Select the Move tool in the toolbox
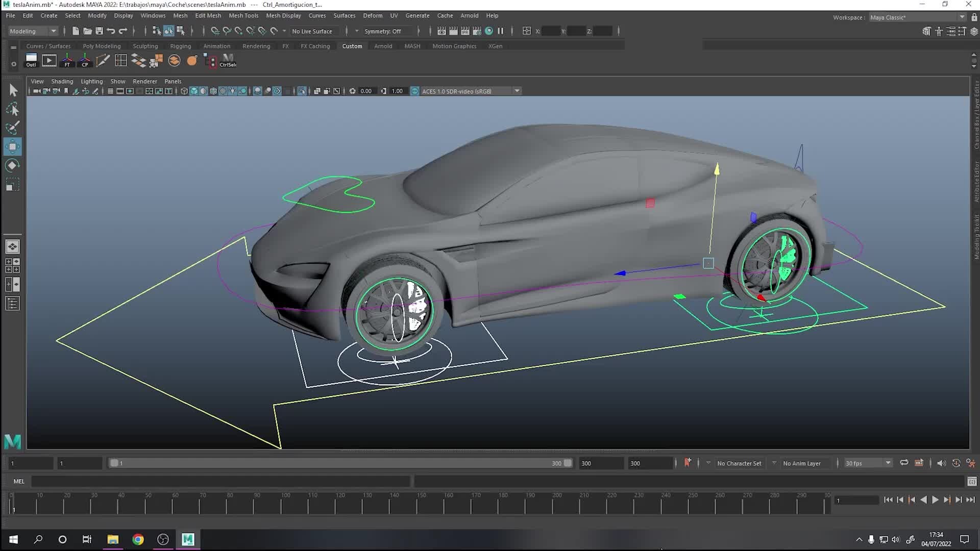The height and width of the screenshot is (551, 980). pos(13,146)
